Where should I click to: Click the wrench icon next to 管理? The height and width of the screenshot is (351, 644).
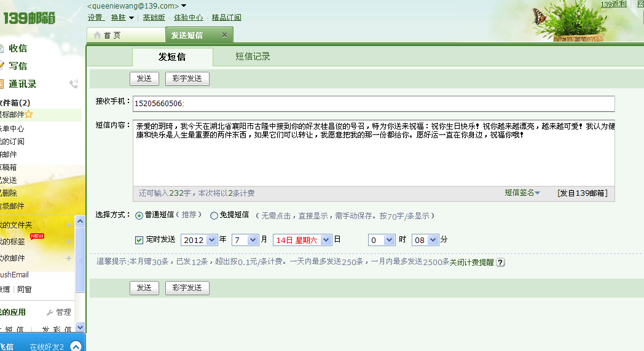click(x=50, y=312)
